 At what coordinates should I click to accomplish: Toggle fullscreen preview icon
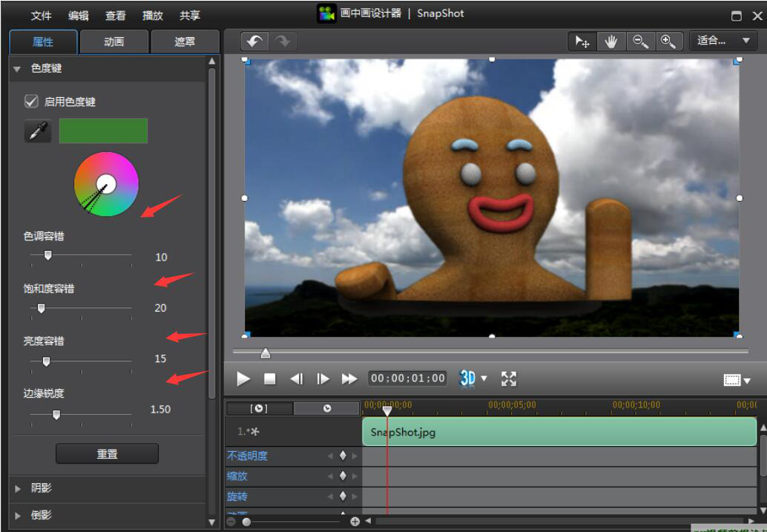[x=509, y=378]
